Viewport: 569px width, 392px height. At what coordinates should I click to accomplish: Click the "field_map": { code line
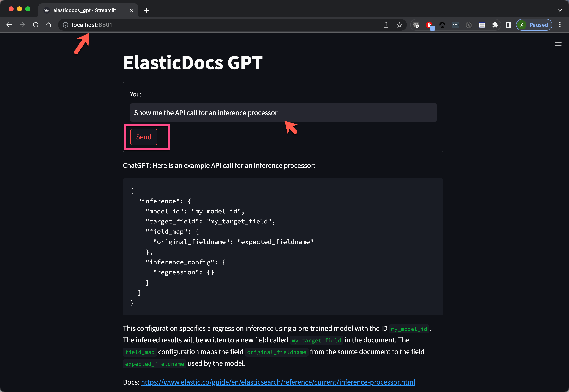click(172, 232)
